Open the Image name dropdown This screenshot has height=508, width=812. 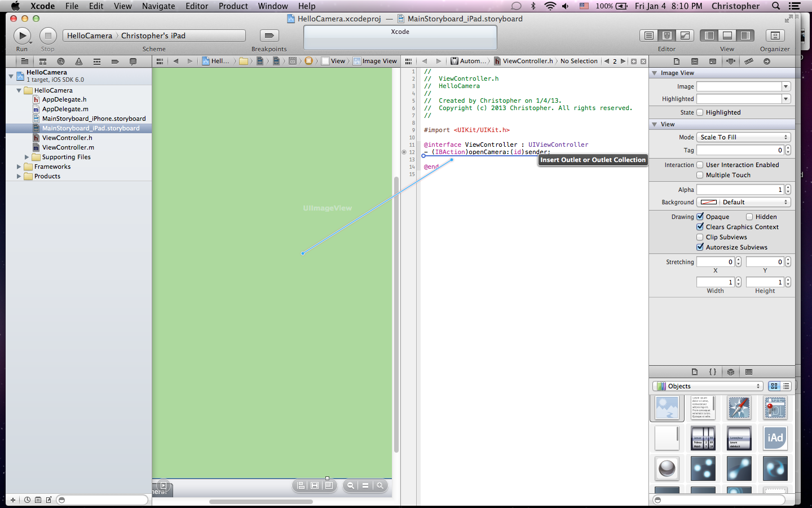coord(786,86)
